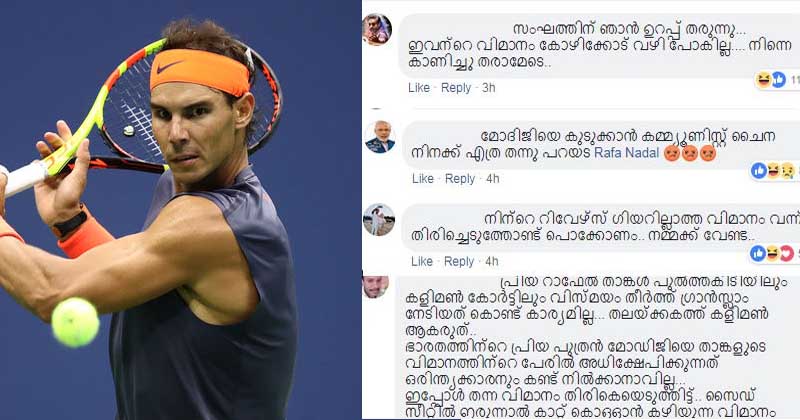Click the laughing reaction on first comment
The height and width of the screenshot is (420, 800).
[764, 80]
